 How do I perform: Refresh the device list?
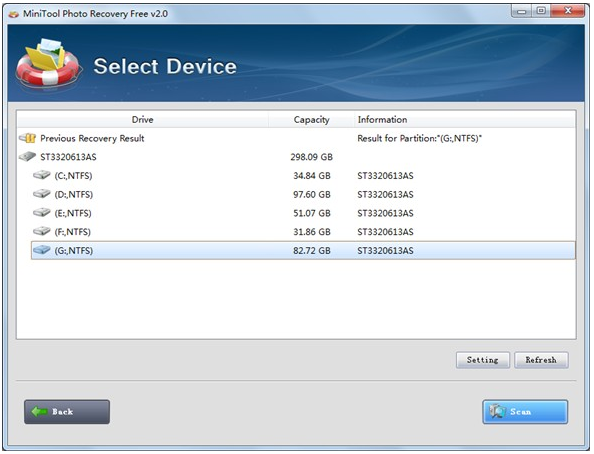point(541,360)
